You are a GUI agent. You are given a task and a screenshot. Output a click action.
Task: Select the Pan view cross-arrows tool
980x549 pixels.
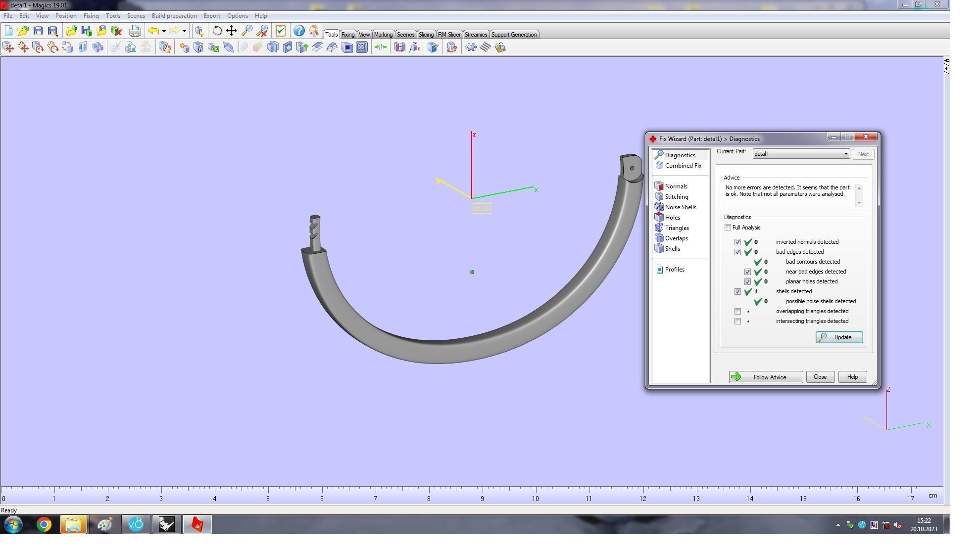click(232, 31)
